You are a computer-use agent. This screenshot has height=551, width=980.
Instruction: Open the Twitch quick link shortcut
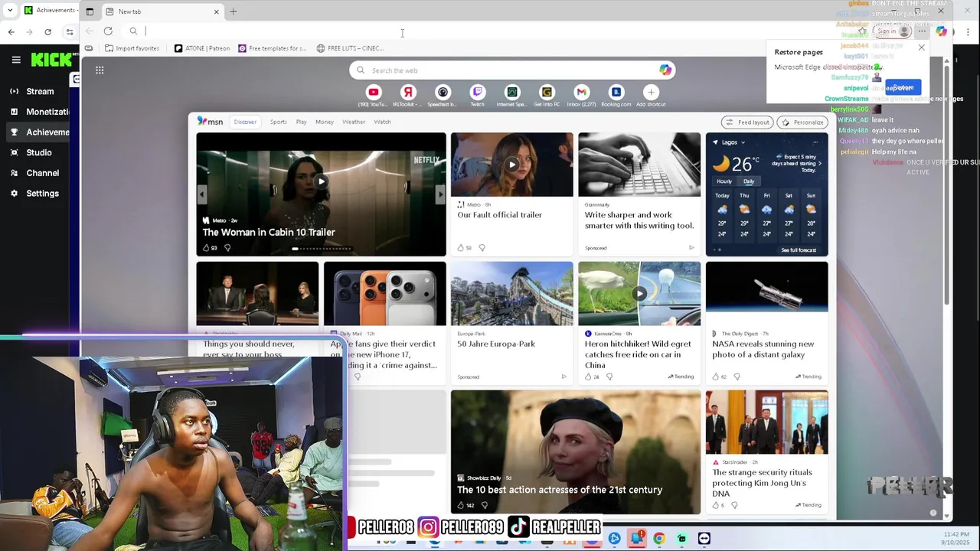[477, 93]
